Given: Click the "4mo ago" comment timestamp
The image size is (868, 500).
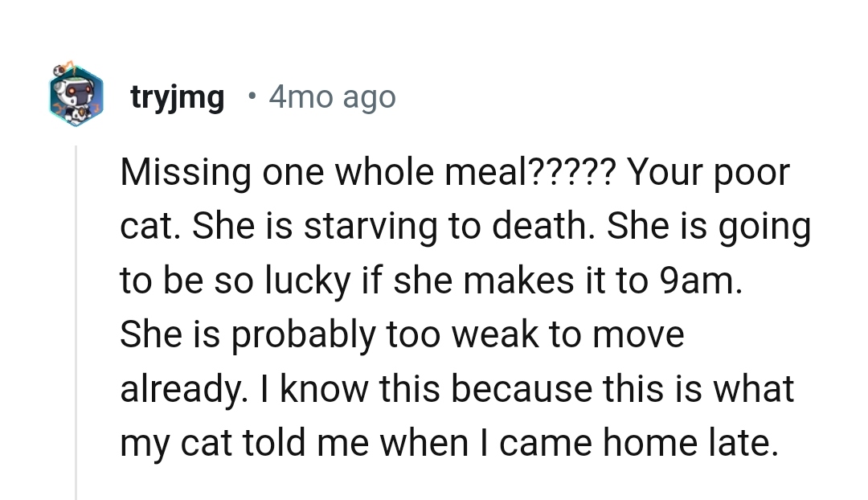Looking at the screenshot, I should click(332, 97).
